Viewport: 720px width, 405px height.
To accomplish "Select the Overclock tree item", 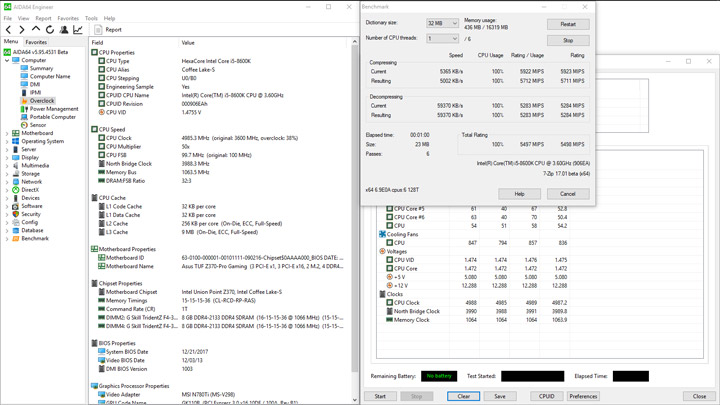I will click(42, 101).
